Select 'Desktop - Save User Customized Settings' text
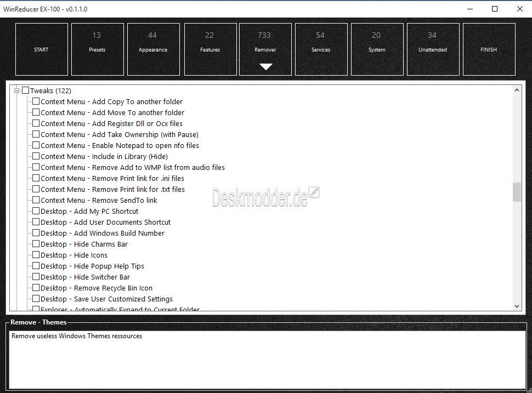Viewport: 532px width, 393px height. [x=107, y=299]
